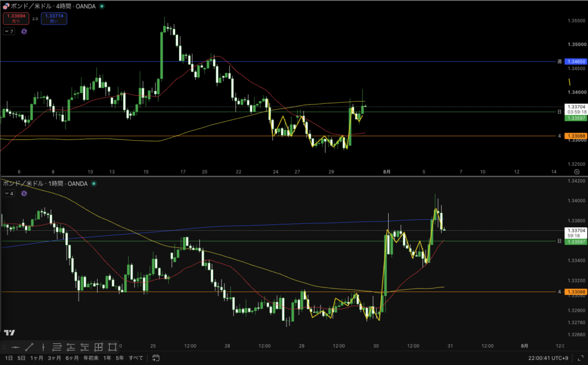
Task: Set the range to 6ヶ月
Action: 72,358
